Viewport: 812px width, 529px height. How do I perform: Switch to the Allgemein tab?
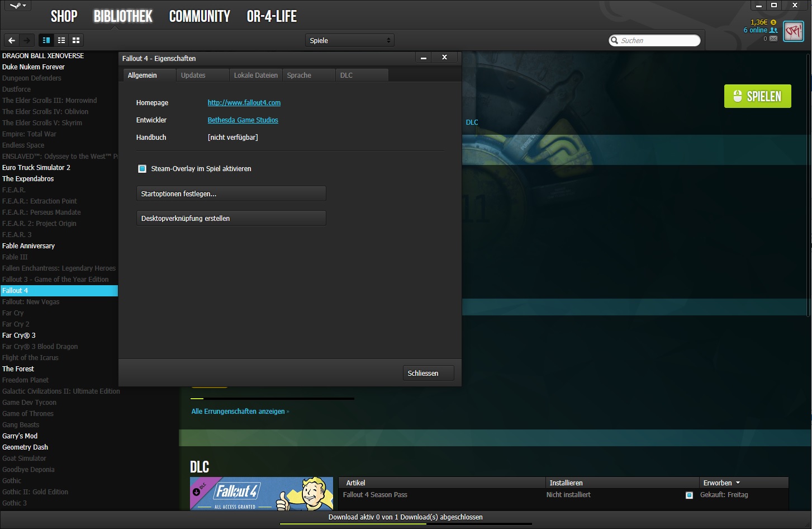click(x=149, y=75)
